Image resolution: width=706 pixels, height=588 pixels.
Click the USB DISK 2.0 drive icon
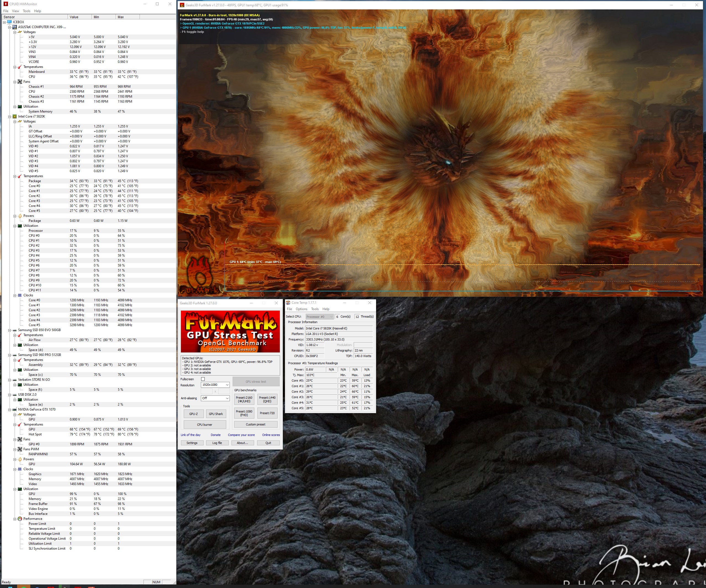point(15,395)
